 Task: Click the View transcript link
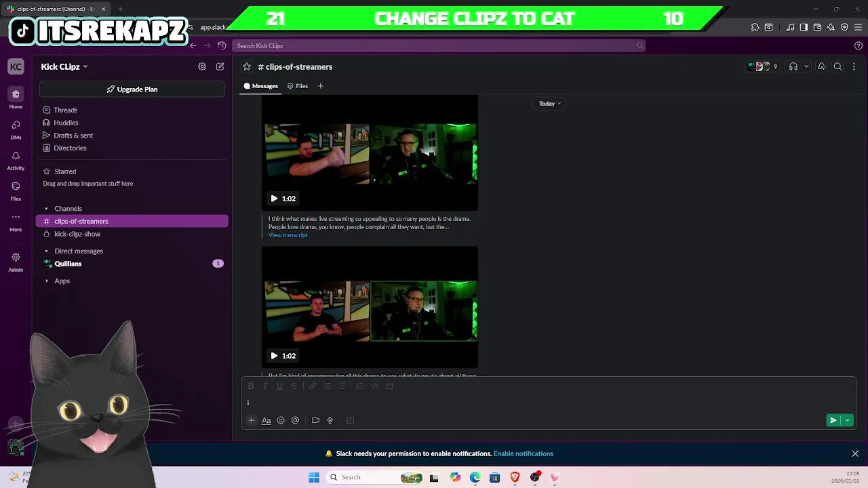288,235
